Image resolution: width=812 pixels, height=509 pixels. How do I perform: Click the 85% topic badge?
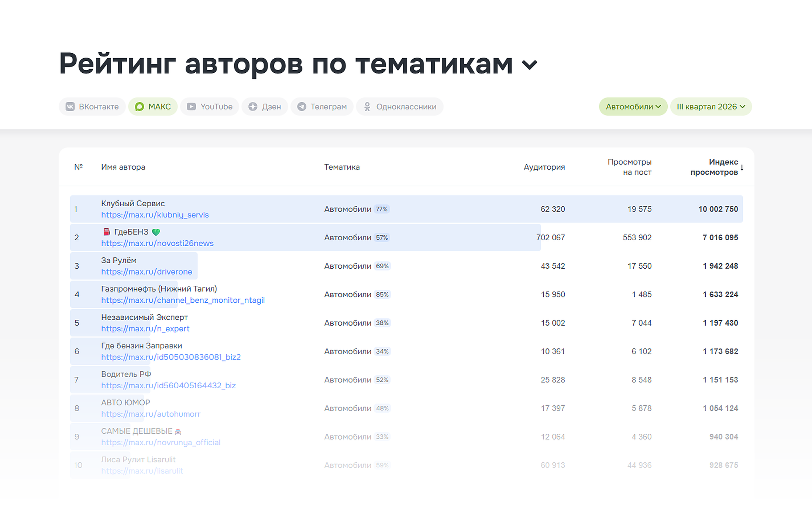tap(382, 295)
